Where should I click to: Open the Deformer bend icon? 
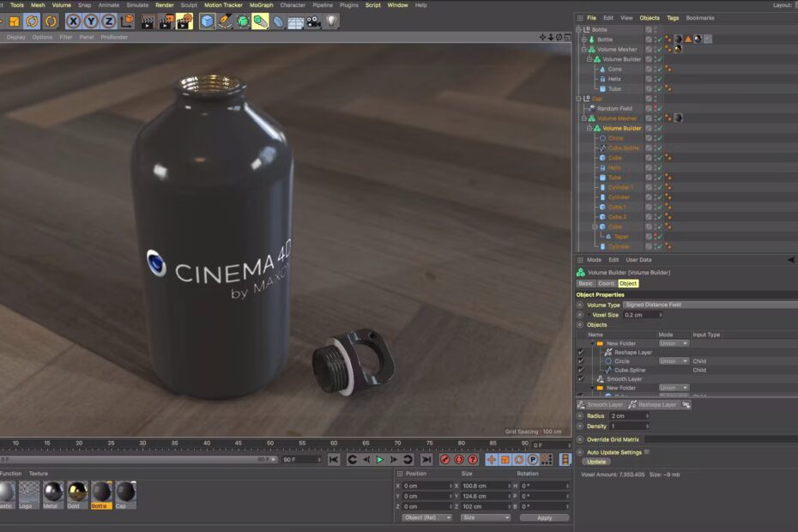pos(278,21)
